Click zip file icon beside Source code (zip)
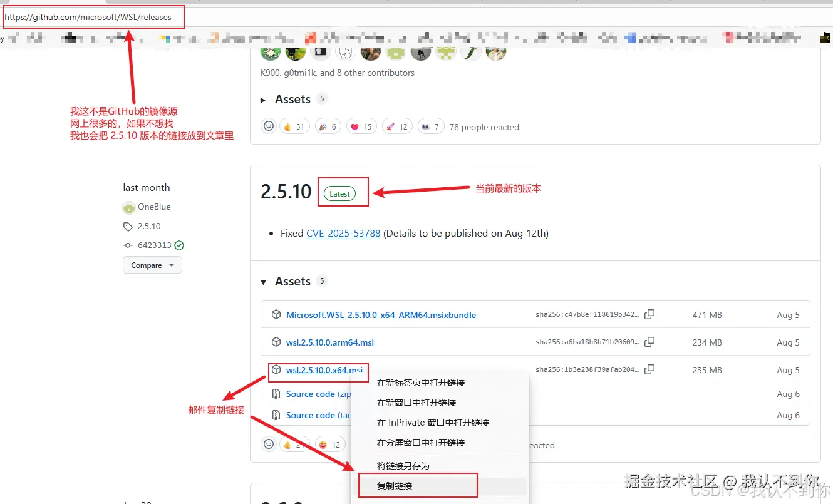833x504 pixels. (x=276, y=394)
